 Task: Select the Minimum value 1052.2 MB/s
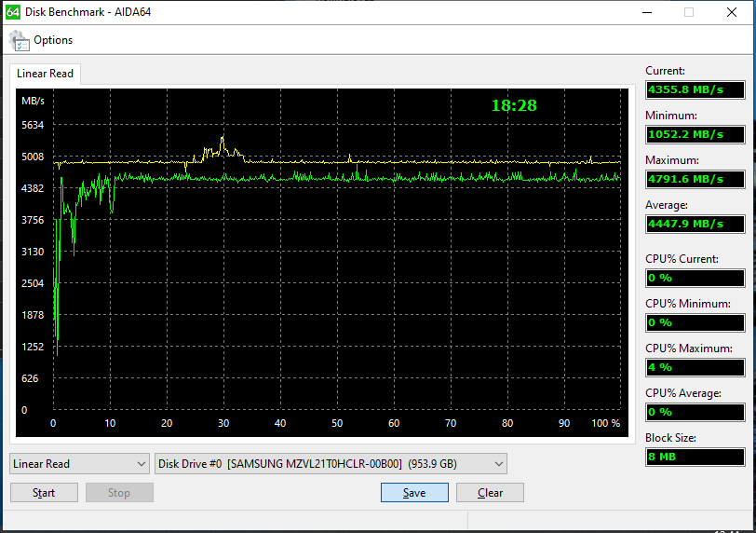695,134
